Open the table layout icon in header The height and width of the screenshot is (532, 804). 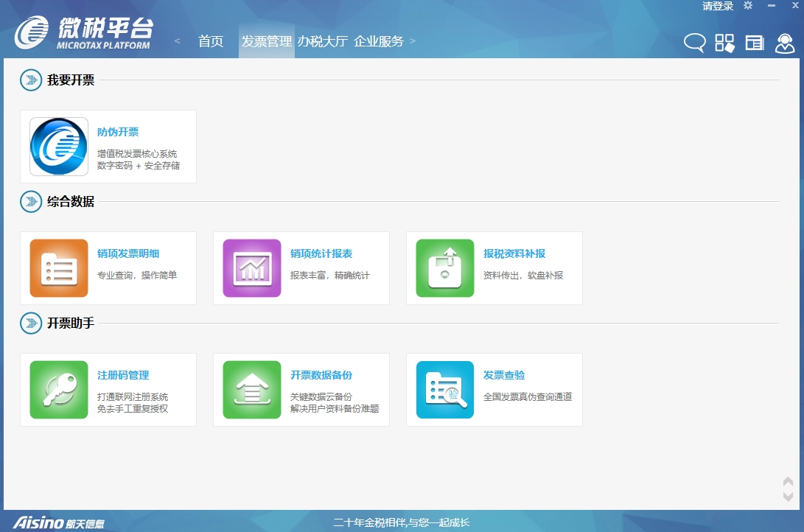[x=755, y=43]
